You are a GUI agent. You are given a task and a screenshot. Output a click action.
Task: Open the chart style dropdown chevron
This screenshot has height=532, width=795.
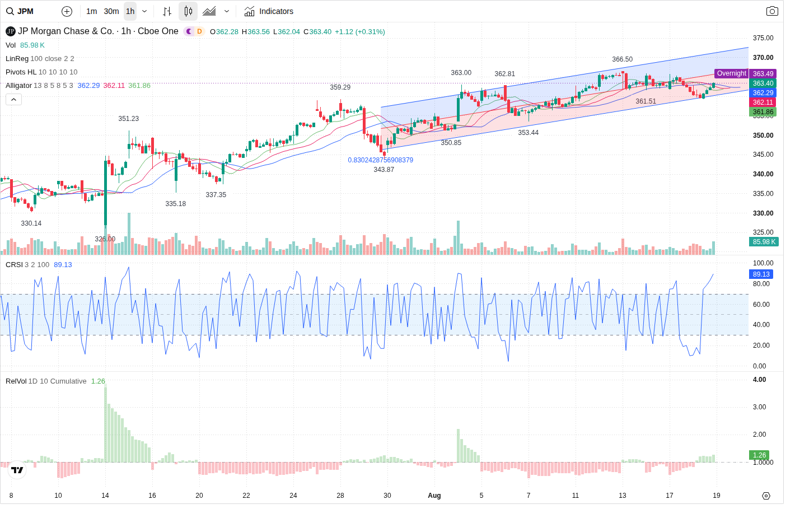point(227,11)
